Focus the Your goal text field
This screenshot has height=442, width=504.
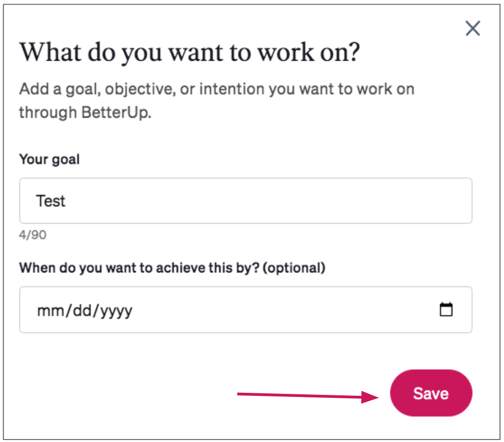coord(245,201)
